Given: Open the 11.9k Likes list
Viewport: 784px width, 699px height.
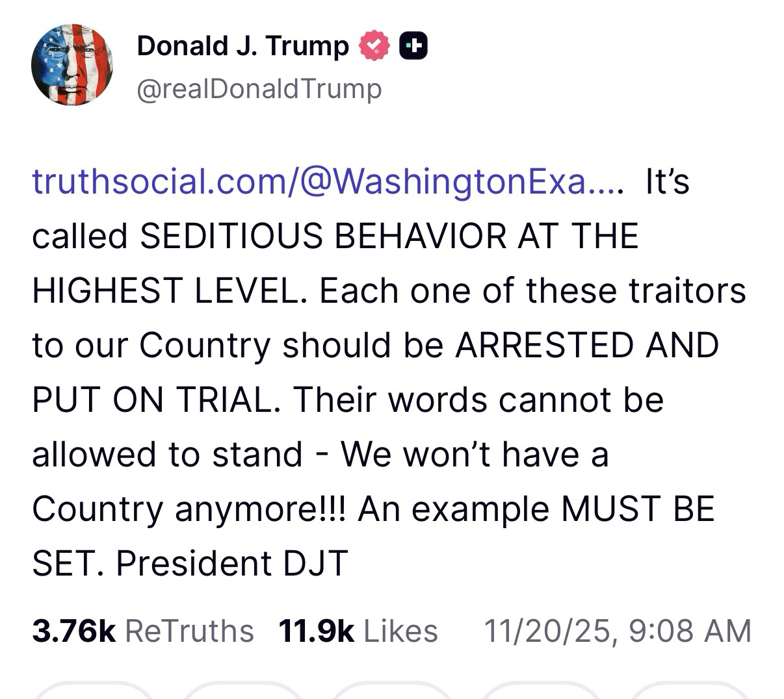Looking at the screenshot, I should pyautogui.click(x=358, y=629).
